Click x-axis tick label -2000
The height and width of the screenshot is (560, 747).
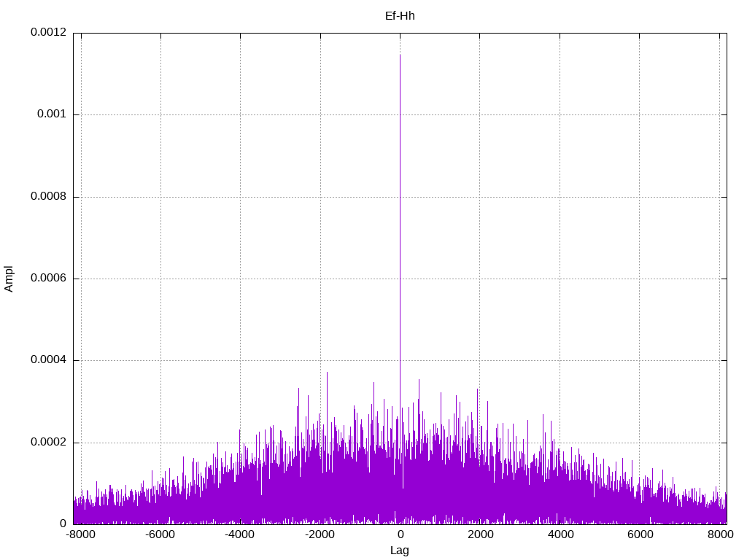click(320, 534)
